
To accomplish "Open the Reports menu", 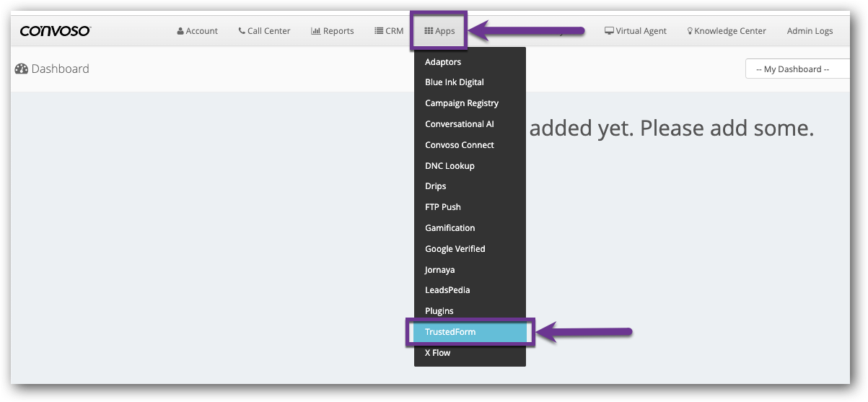I will tap(332, 31).
